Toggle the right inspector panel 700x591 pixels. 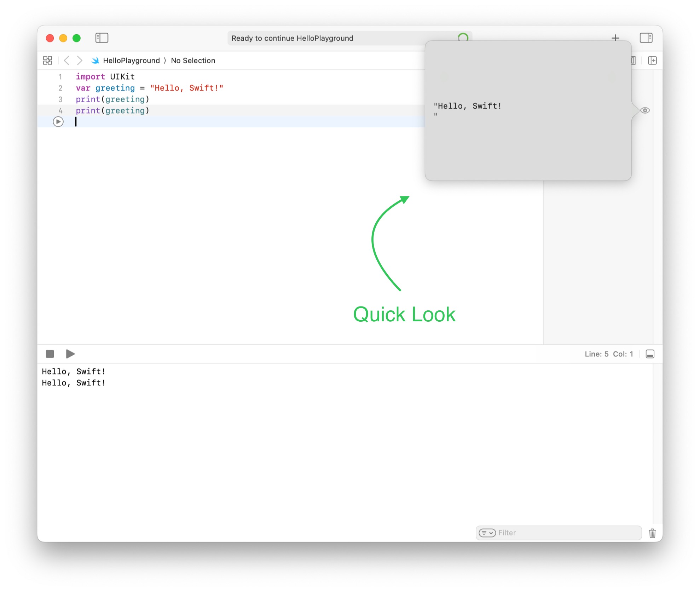pos(646,38)
